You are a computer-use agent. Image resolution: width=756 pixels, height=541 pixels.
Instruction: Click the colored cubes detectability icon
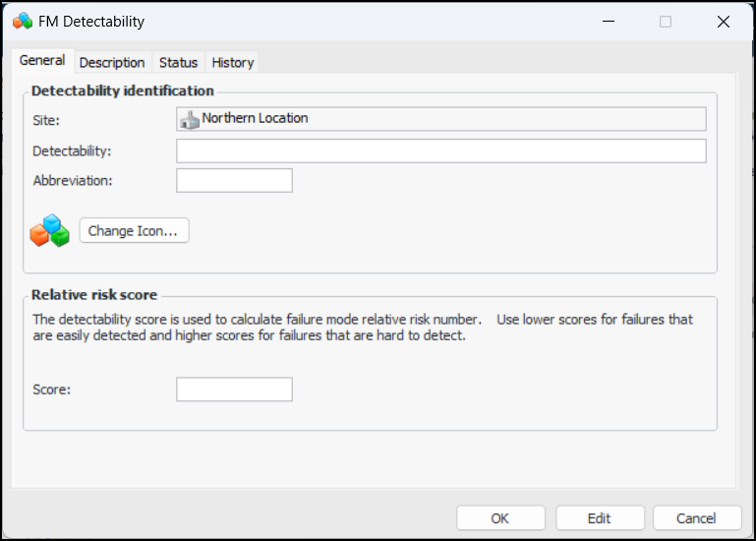[x=49, y=231]
